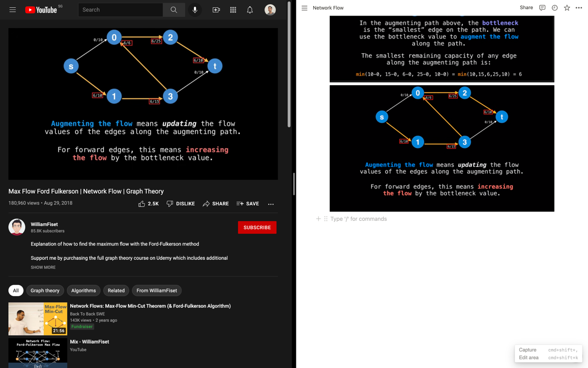Select the Algorithms filter chip
This screenshot has width=588, height=368.
[x=84, y=291]
